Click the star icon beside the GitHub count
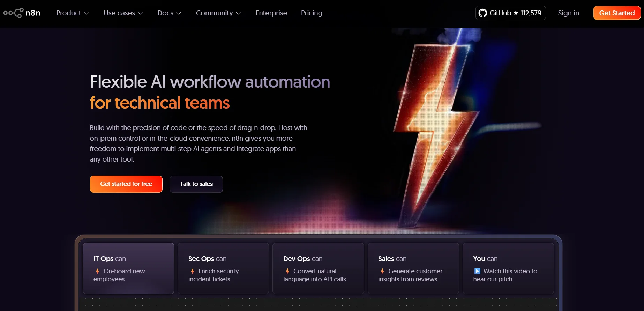 click(x=516, y=13)
